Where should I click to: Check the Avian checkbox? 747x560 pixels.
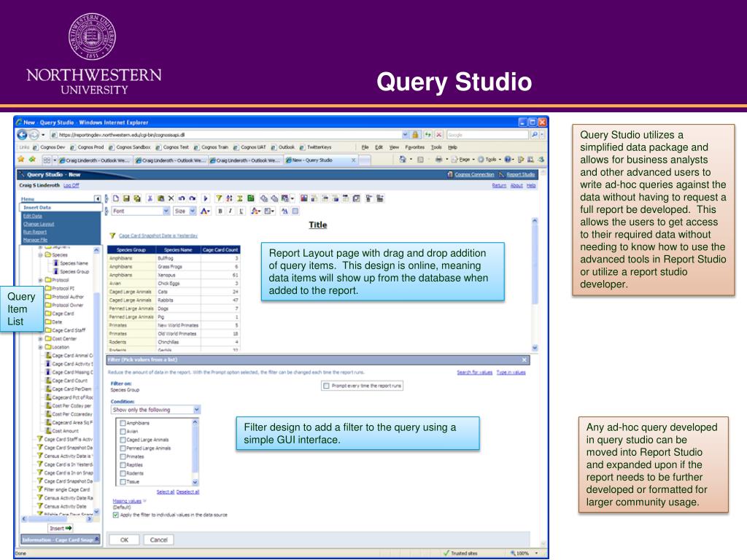123,432
